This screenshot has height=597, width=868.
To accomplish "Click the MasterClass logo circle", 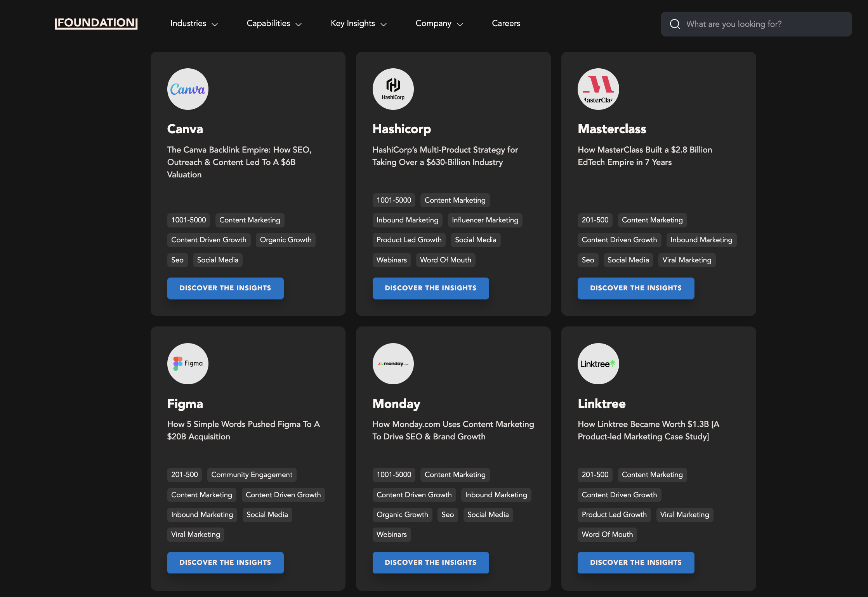I will point(598,89).
